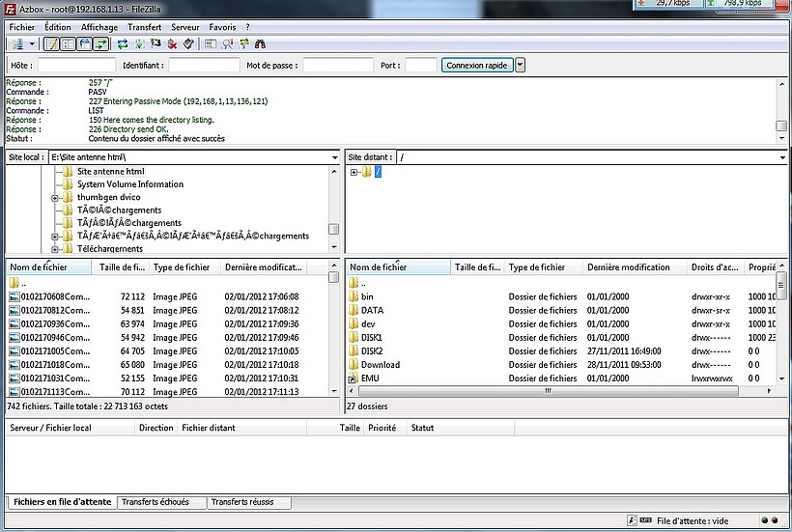The height and width of the screenshot is (532, 792).
Task: Click the Connexion rapide button
Action: tap(477, 66)
